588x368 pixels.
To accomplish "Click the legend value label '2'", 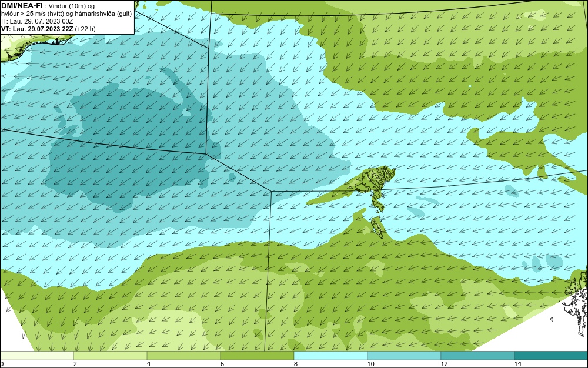I will [75, 364].
